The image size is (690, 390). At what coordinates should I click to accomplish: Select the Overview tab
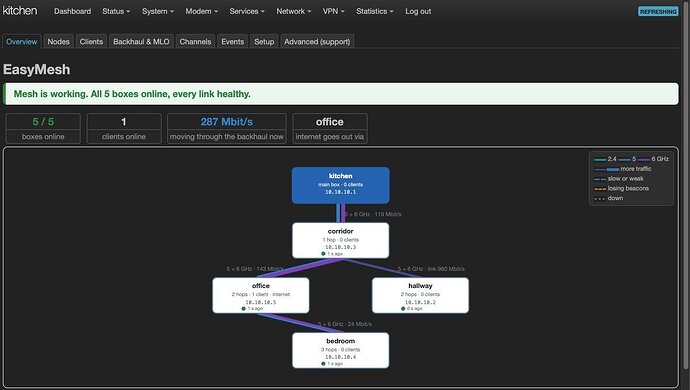pyautogui.click(x=22, y=41)
